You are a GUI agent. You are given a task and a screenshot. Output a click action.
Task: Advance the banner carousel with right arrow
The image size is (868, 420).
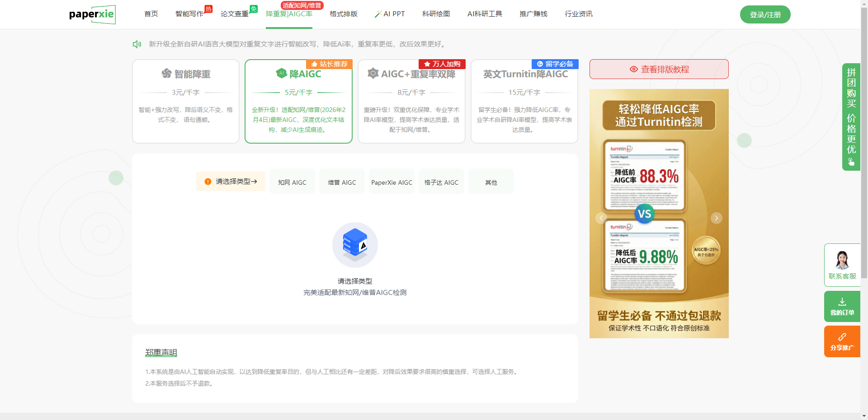(716, 218)
